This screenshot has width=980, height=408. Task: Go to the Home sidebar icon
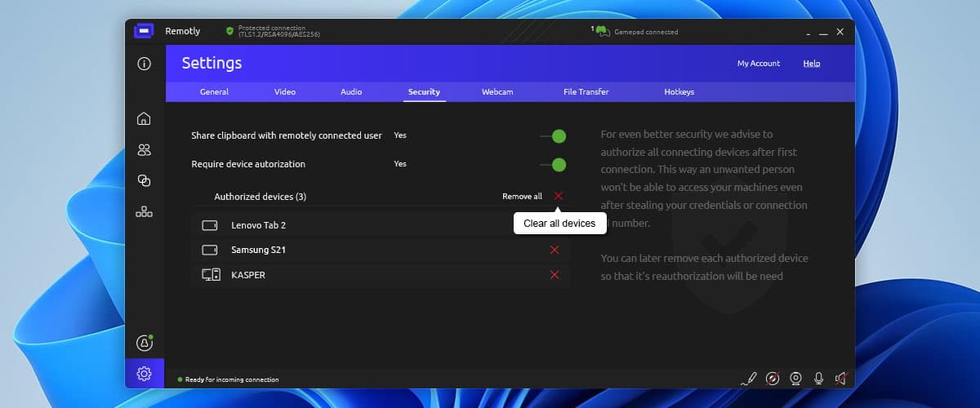pos(145,119)
